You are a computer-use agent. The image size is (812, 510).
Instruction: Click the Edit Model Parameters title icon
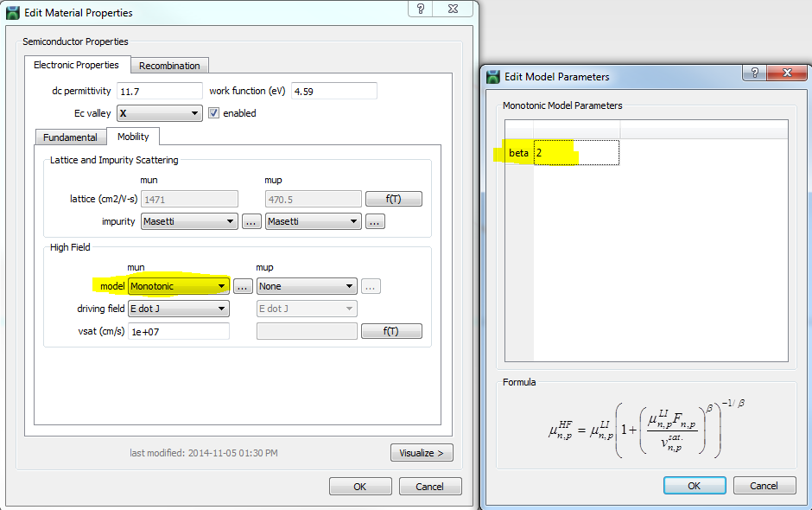493,77
